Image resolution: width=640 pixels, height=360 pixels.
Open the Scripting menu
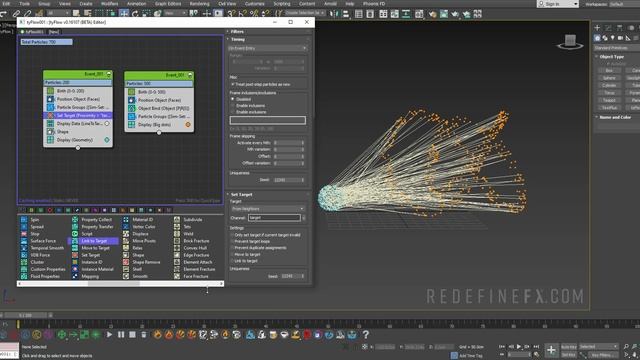click(282, 3)
